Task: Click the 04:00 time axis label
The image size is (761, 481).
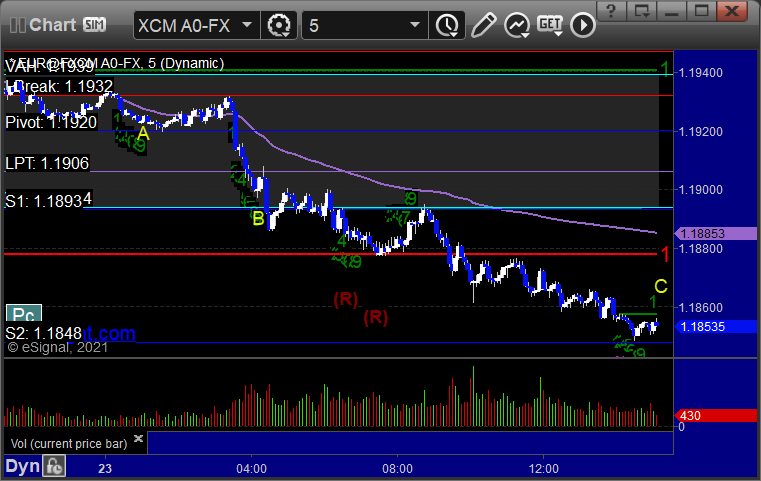Action: click(251, 469)
